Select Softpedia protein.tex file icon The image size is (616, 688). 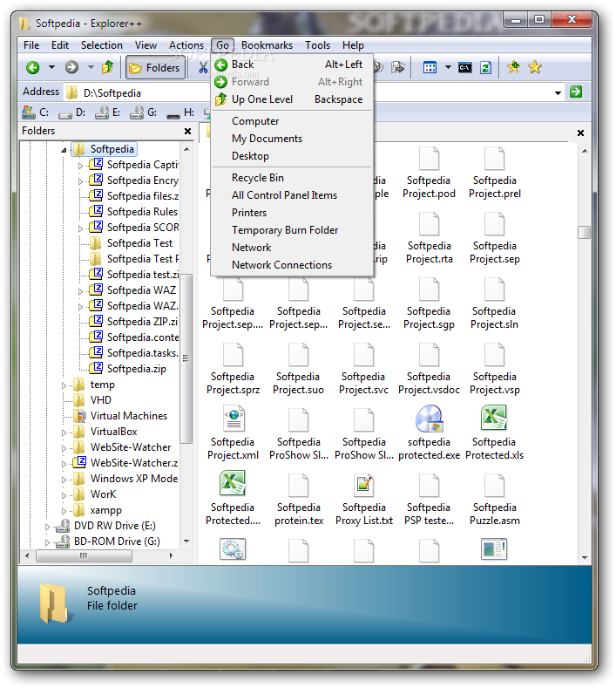click(299, 485)
